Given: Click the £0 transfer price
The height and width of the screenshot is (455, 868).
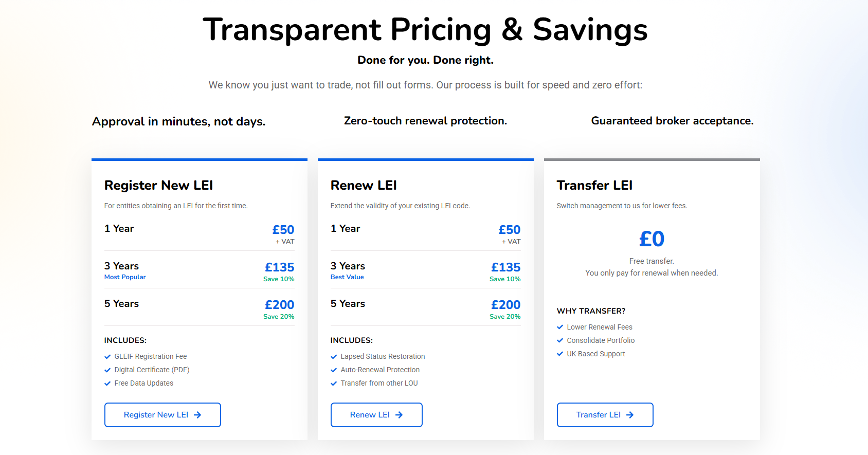Looking at the screenshot, I should 652,239.
